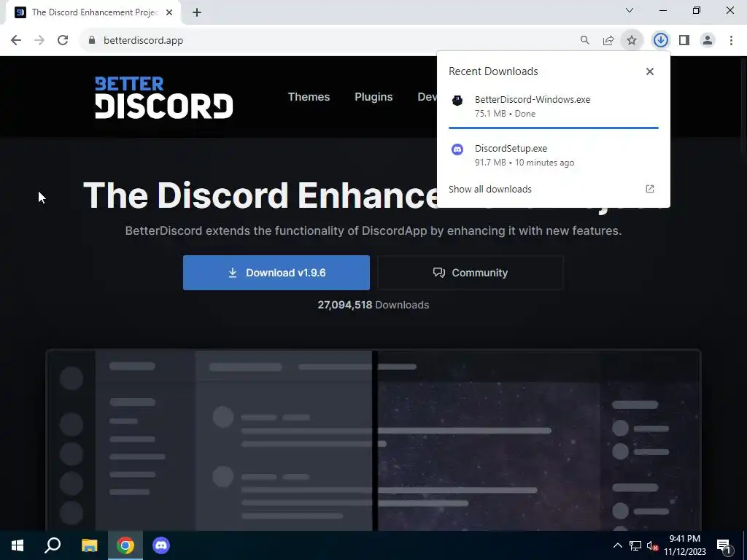Open DiscordSetup.exe from downloads list
747x560 pixels.
553,155
